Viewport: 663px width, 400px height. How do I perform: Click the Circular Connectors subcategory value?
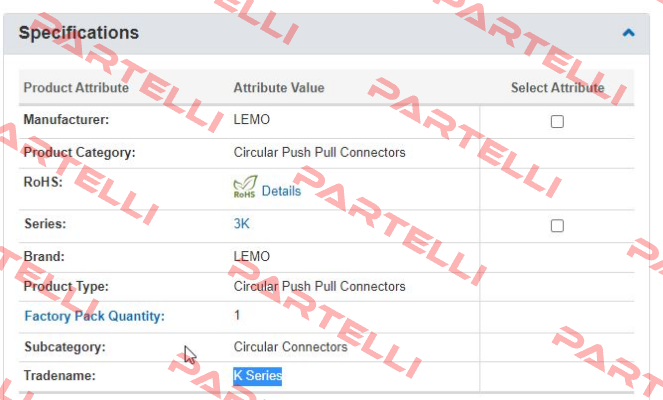pyautogui.click(x=290, y=347)
